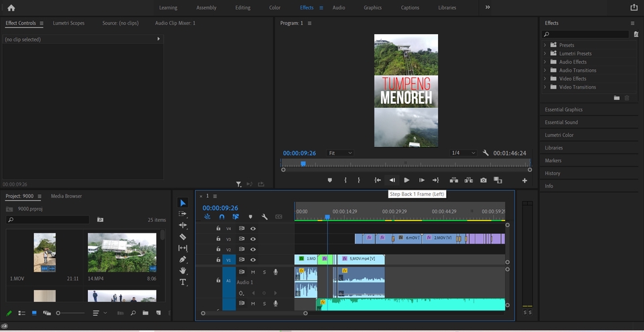Open the 1/4 playback resolution dropdown

pos(464,153)
